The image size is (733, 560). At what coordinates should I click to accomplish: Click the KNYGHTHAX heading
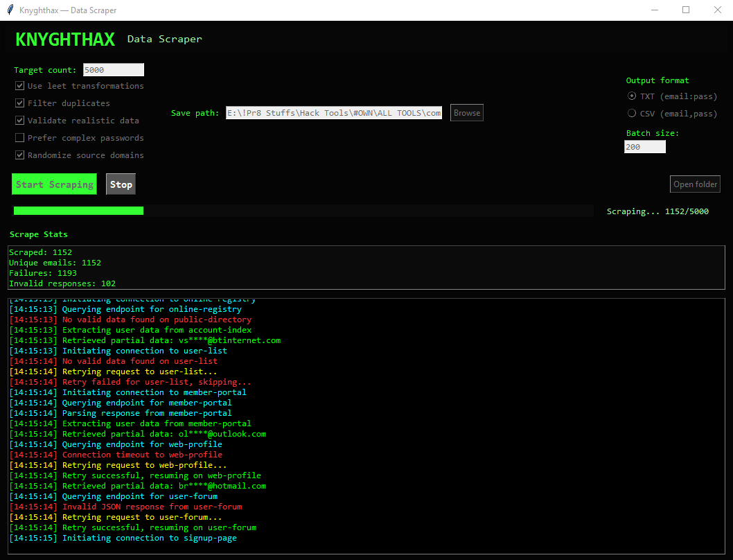65,40
